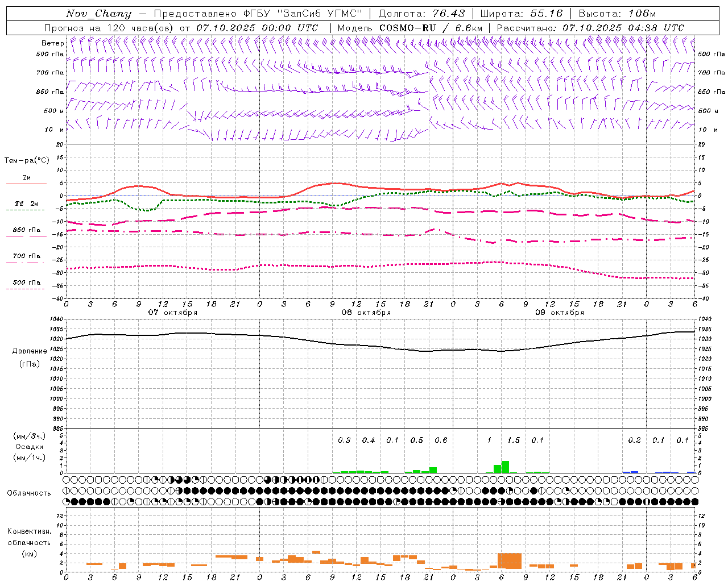Click the Тем-ра(°C) axis title

[27, 161]
